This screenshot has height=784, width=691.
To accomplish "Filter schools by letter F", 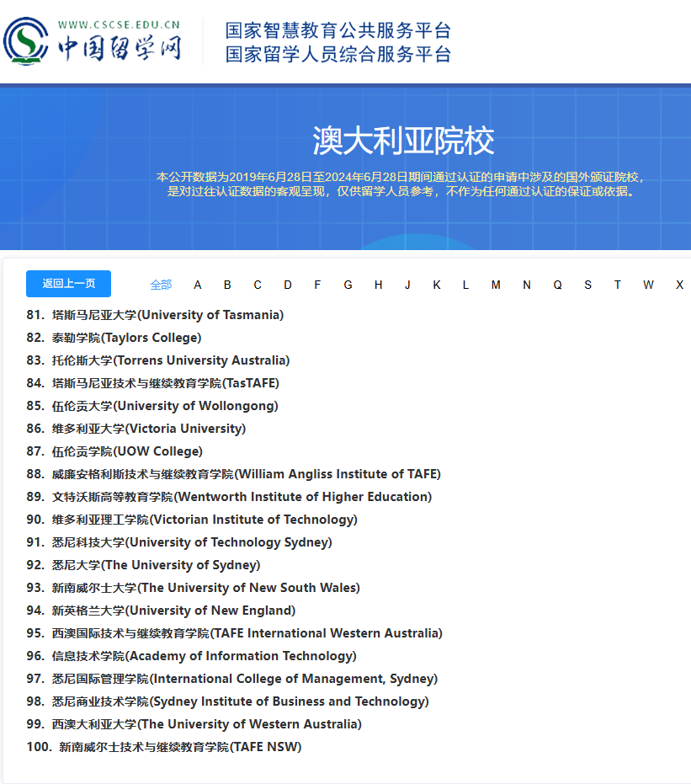I will pyautogui.click(x=317, y=285).
